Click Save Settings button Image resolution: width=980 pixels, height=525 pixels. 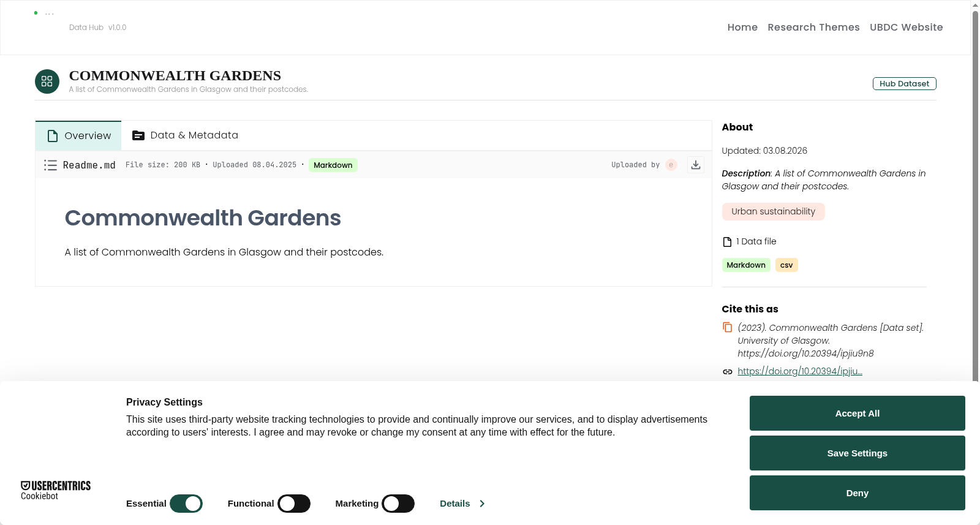858,453
